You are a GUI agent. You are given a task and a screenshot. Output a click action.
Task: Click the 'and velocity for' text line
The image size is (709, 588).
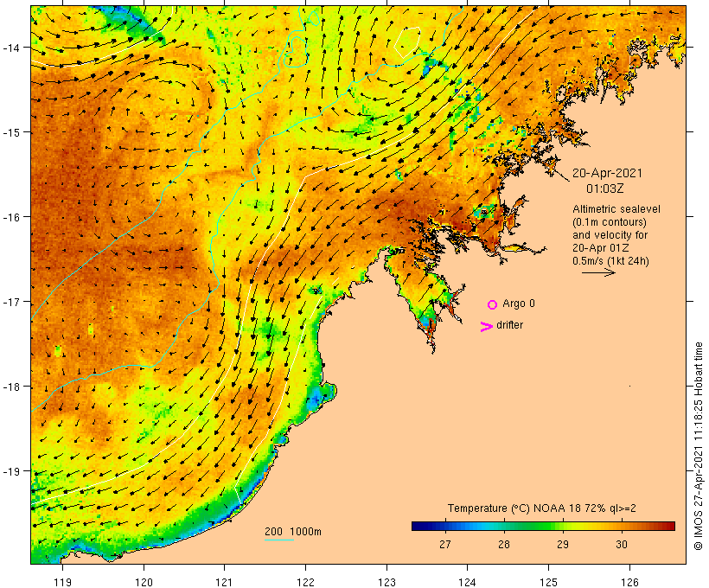tap(610, 235)
